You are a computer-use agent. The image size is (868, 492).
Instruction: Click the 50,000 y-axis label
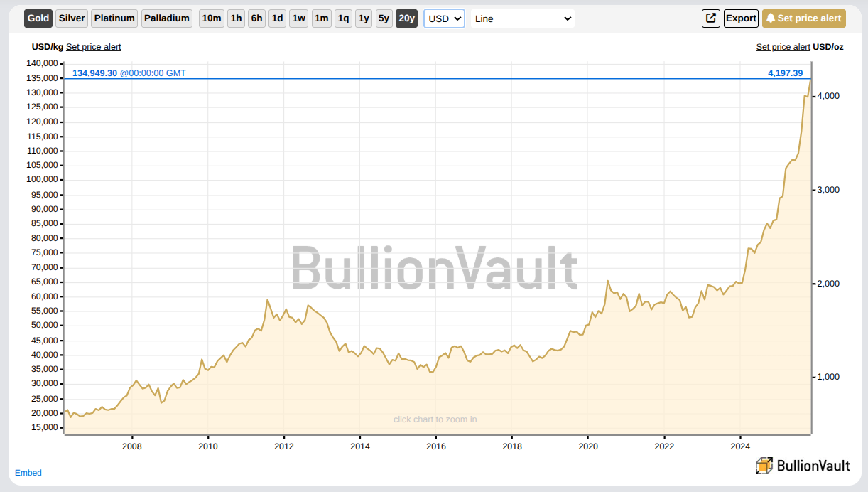[x=45, y=326]
